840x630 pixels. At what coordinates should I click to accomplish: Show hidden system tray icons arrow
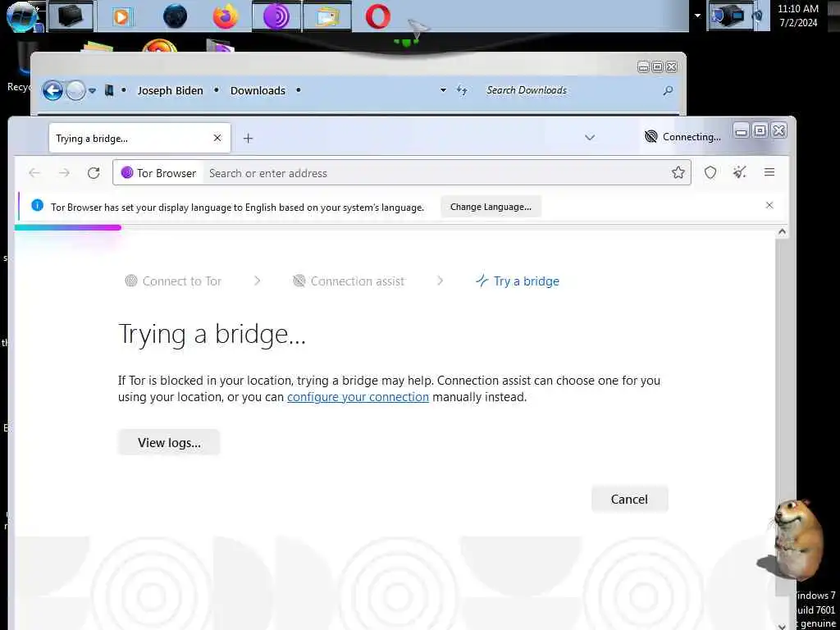click(x=697, y=16)
